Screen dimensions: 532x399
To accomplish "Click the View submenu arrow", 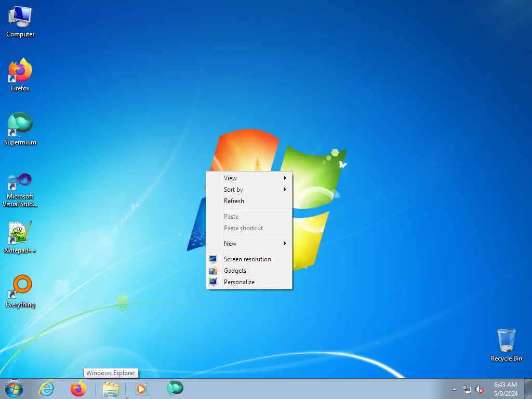I will tap(285, 178).
